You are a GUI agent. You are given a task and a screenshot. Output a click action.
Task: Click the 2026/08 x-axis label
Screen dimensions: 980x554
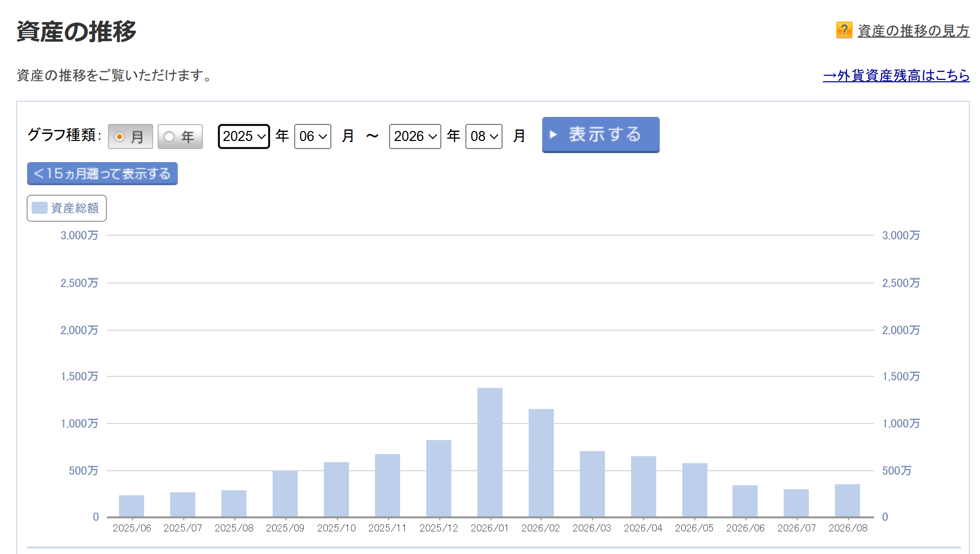pos(848,528)
